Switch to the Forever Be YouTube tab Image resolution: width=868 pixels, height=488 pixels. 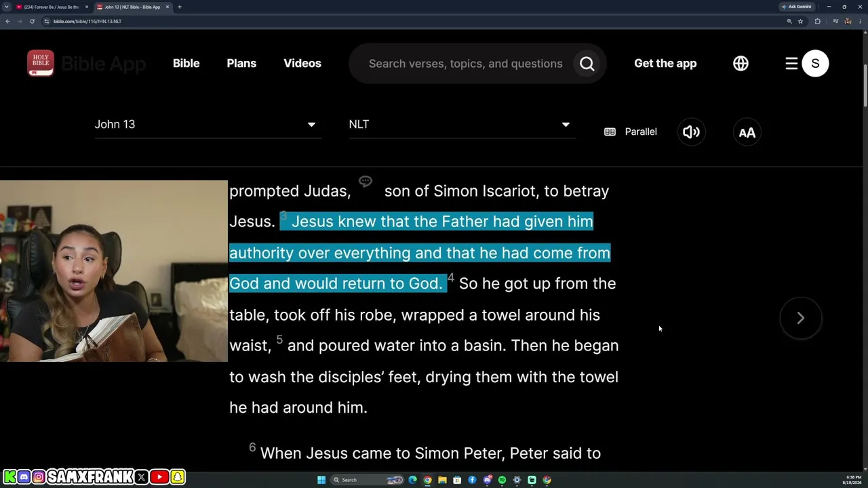coord(52,7)
